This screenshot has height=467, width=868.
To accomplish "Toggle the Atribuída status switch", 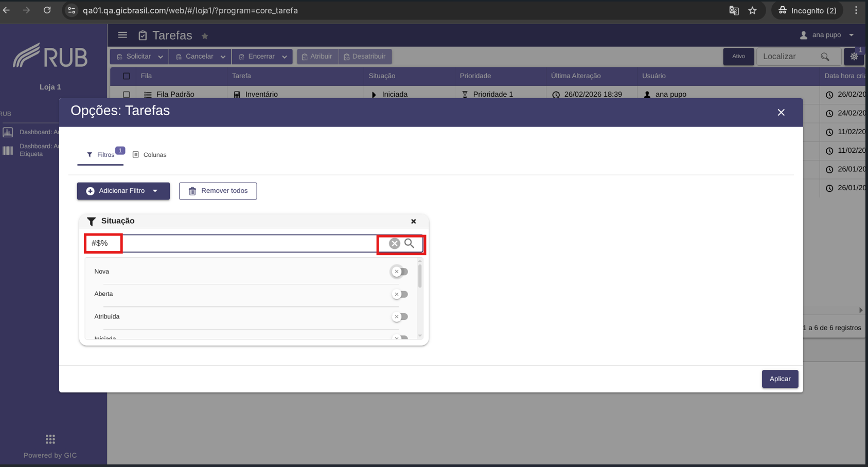I will pyautogui.click(x=400, y=317).
